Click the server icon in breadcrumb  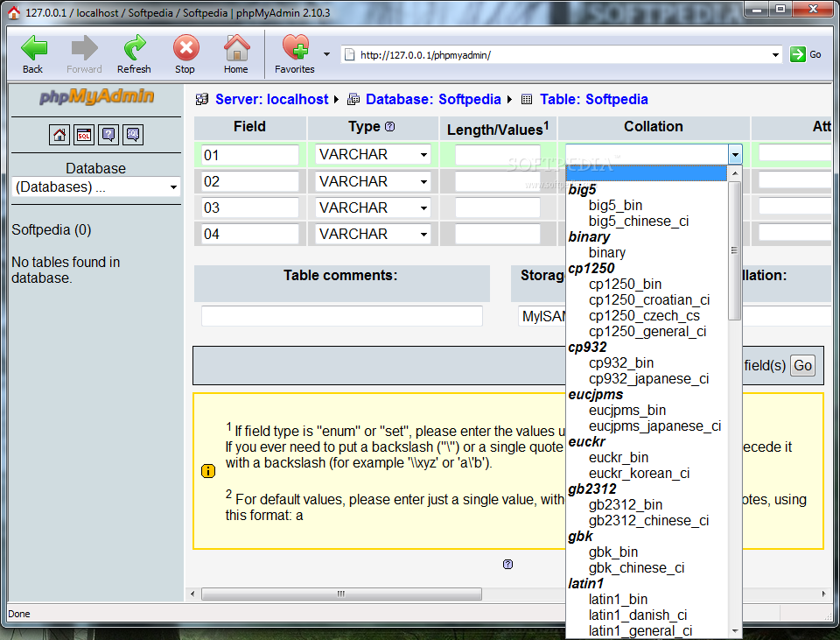click(202, 99)
